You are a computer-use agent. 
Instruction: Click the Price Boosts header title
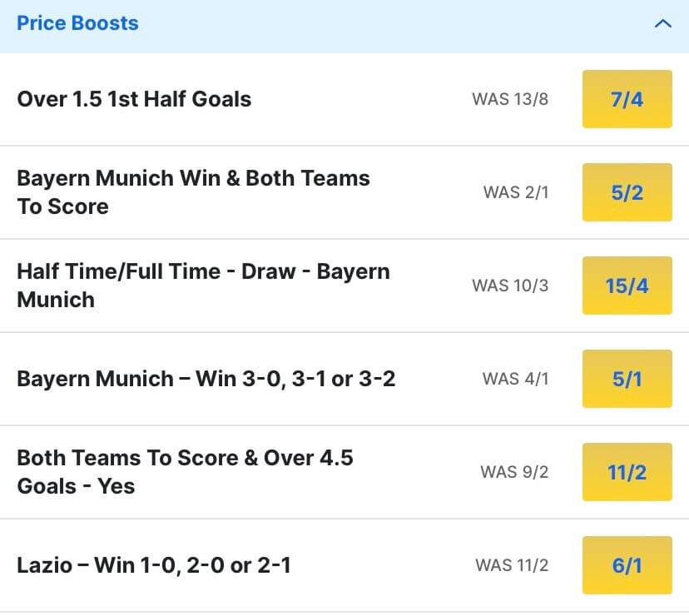click(77, 23)
